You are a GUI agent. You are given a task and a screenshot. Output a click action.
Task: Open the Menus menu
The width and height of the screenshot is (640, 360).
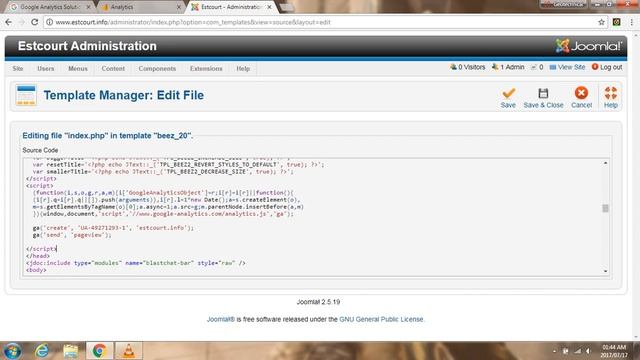[x=78, y=69]
